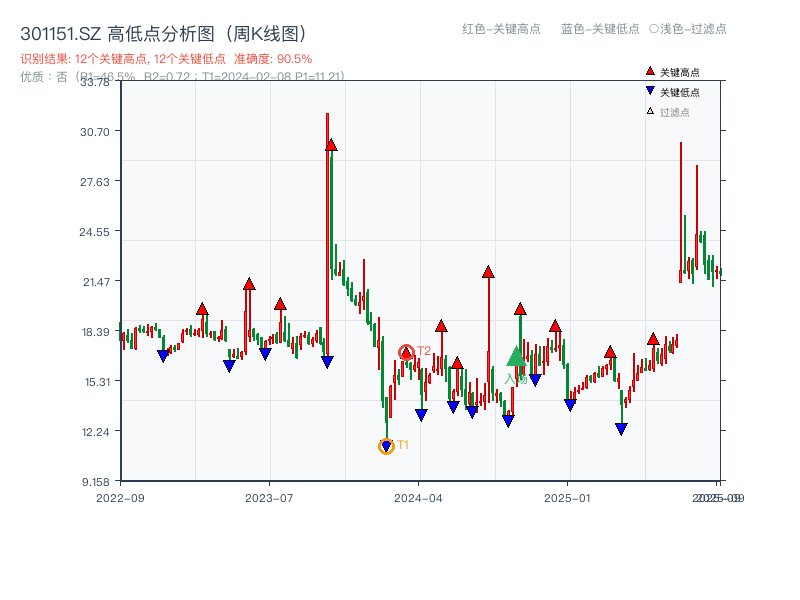
Task: Click the orange-circled T1 low point marker
Action: (386, 444)
